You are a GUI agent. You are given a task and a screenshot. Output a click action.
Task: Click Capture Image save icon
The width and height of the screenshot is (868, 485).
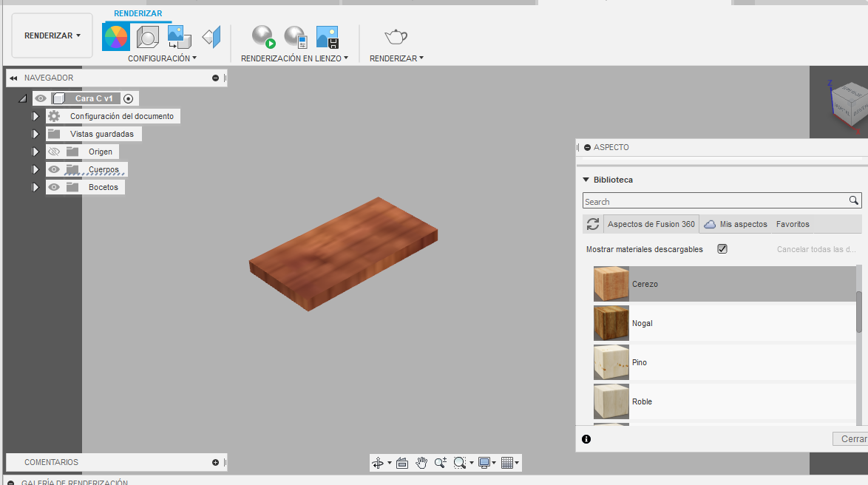pyautogui.click(x=327, y=37)
